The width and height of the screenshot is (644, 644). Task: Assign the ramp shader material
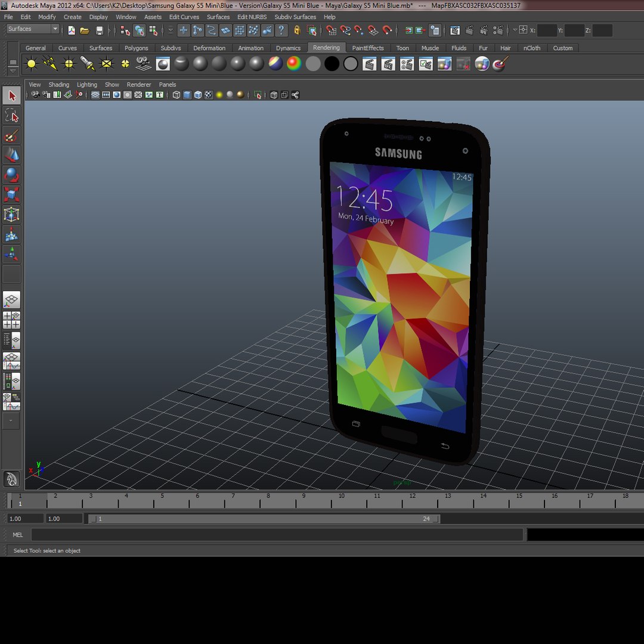294,64
